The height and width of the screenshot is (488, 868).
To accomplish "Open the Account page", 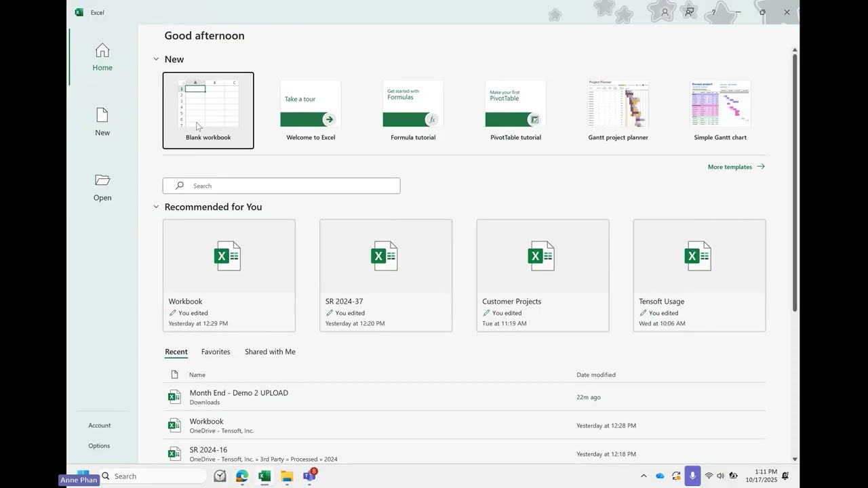I will click(x=100, y=425).
